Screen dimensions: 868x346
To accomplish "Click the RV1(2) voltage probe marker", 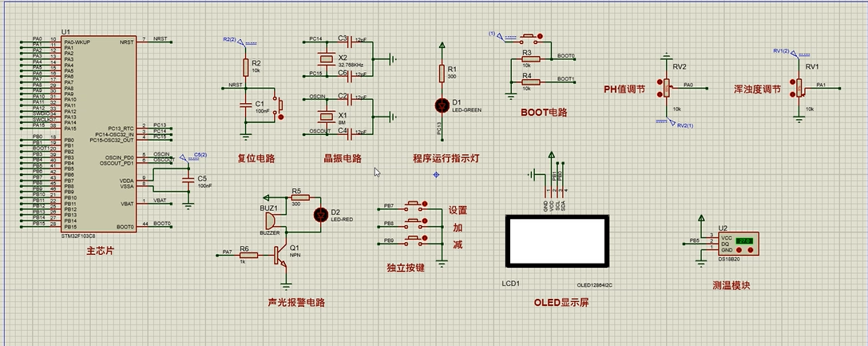I will [792, 53].
